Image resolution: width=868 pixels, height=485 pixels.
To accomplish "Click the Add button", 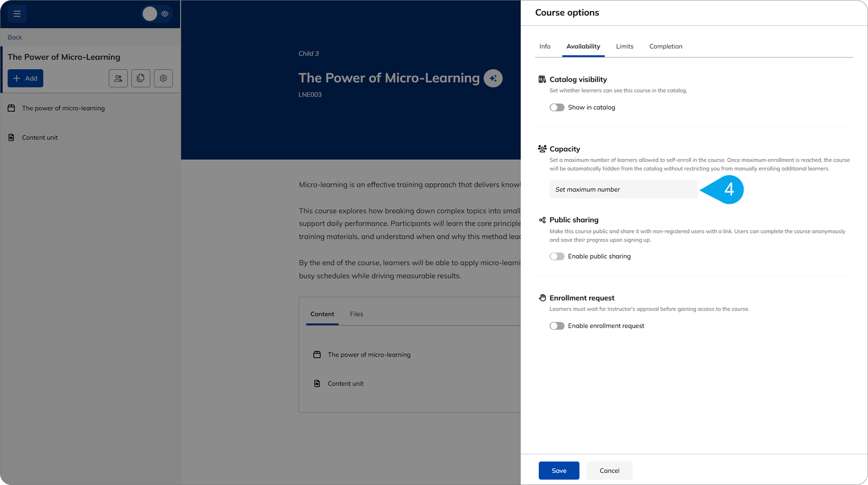I will coord(25,78).
